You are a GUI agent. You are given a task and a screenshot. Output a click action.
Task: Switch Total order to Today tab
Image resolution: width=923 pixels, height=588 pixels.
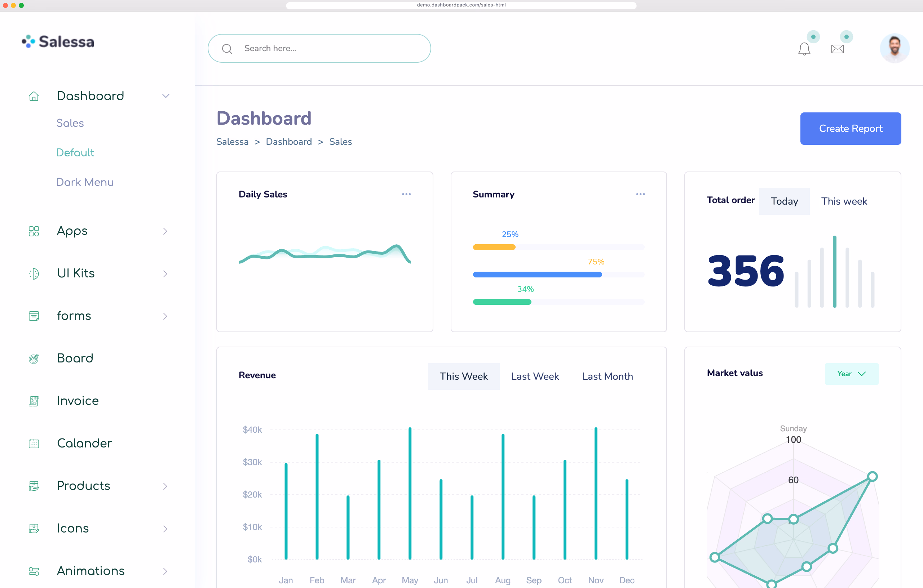784,201
